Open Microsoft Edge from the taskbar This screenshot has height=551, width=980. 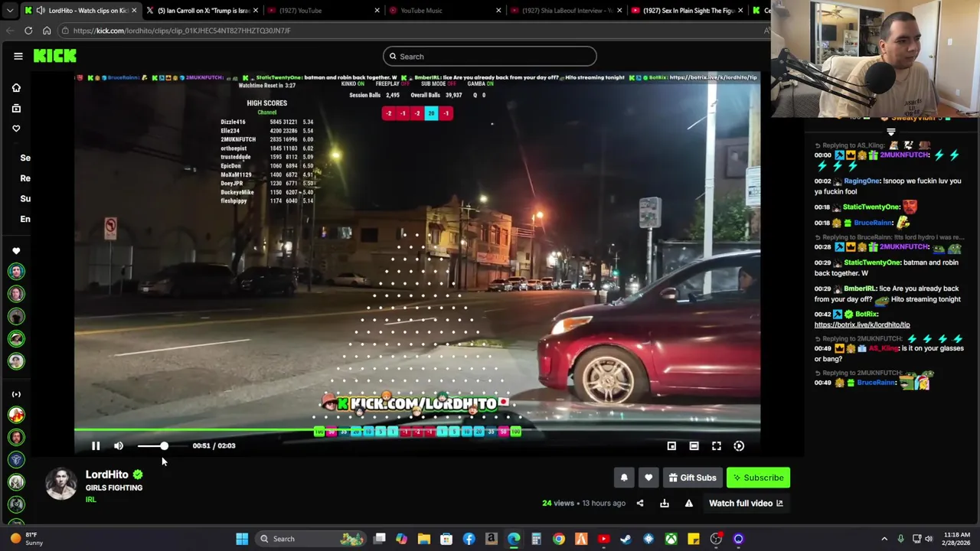click(514, 539)
